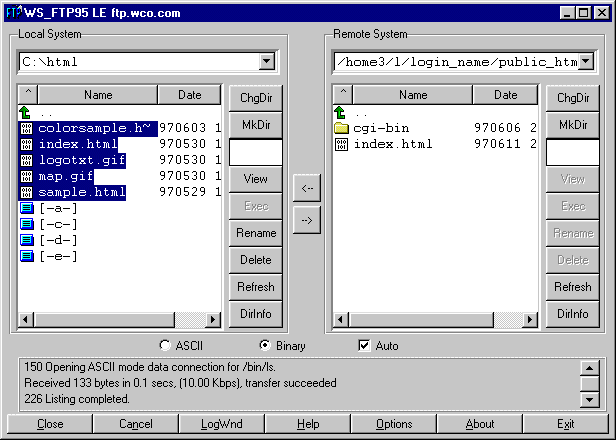Click local Rename button
The image size is (616, 440).
256,233
